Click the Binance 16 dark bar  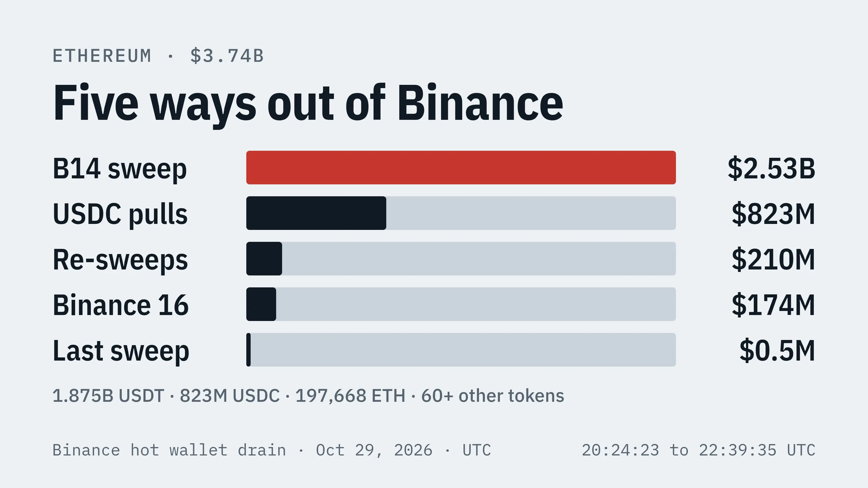click(x=261, y=304)
